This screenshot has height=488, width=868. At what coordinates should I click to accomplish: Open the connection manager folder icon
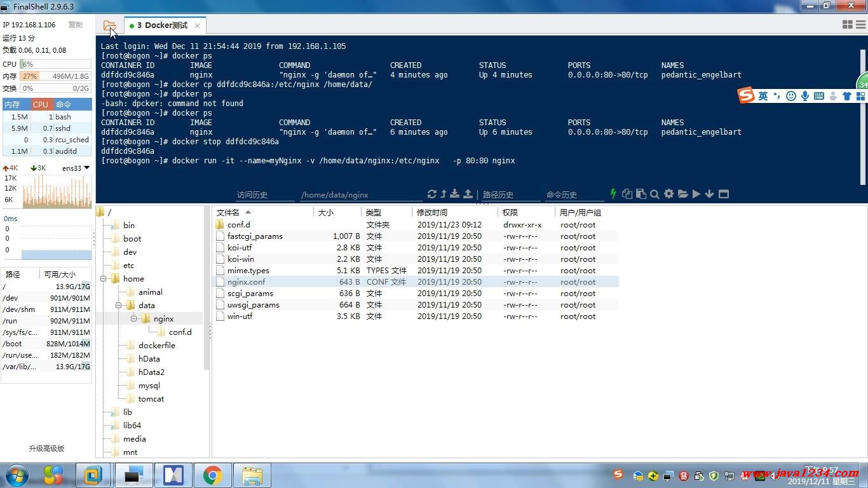tap(109, 25)
